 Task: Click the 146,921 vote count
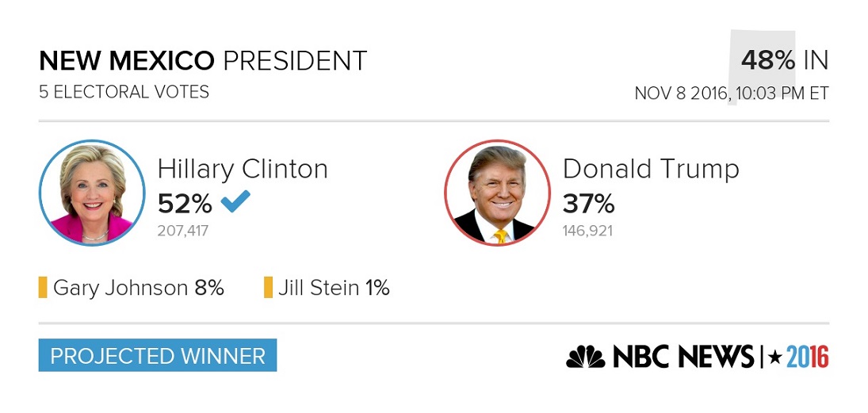point(588,231)
